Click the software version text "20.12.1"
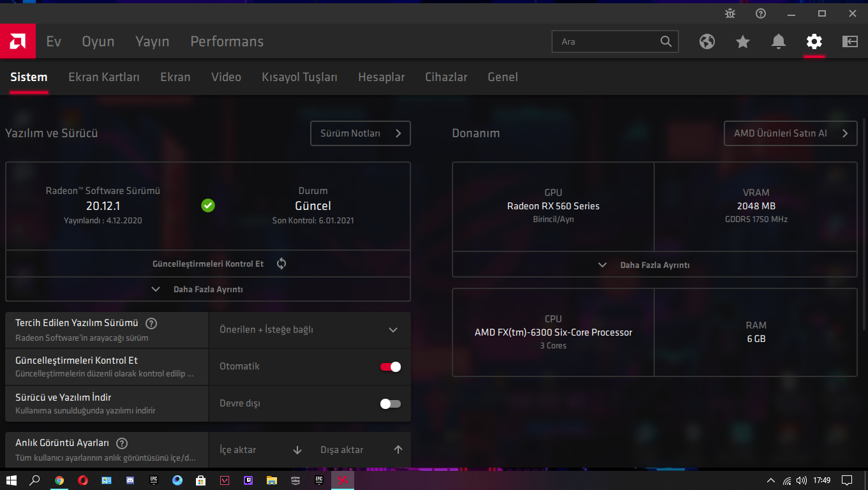 [103, 206]
